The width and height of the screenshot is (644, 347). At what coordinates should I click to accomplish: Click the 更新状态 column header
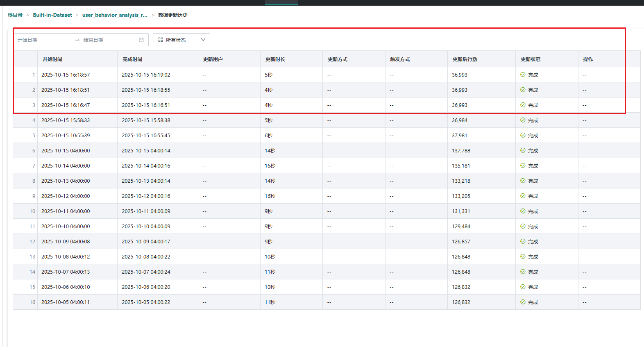(x=531, y=59)
